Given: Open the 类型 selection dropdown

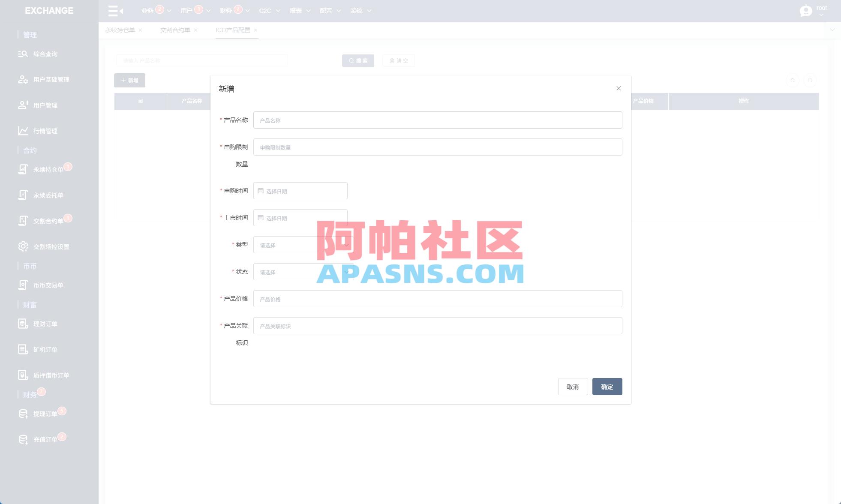Looking at the screenshot, I should point(300,245).
